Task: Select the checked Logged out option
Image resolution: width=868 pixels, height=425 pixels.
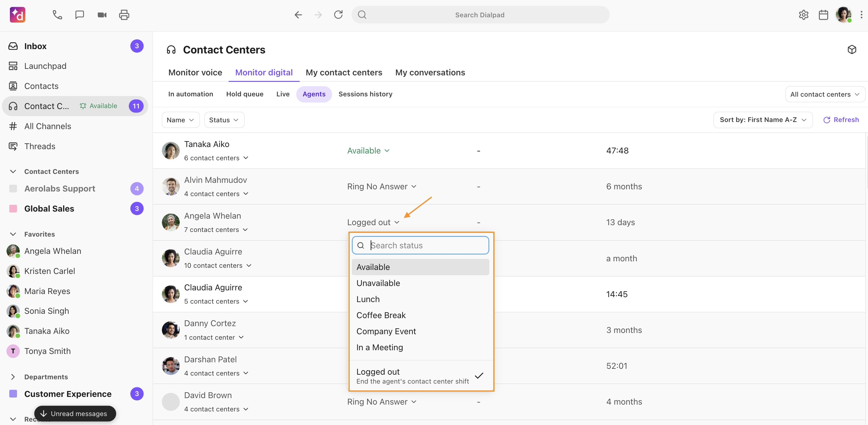Action: pyautogui.click(x=420, y=376)
